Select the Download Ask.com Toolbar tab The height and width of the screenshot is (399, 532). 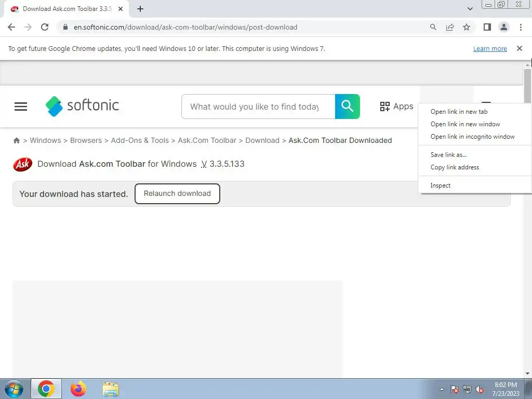coord(67,9)
